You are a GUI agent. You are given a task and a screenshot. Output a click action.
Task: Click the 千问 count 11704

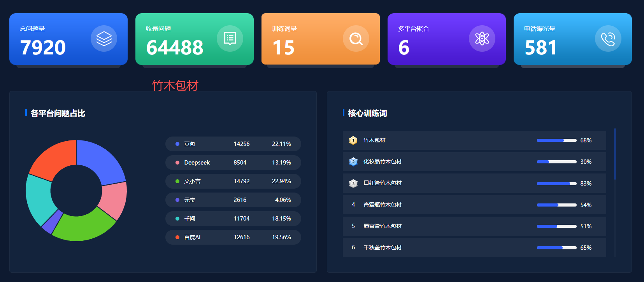[242, 219]
